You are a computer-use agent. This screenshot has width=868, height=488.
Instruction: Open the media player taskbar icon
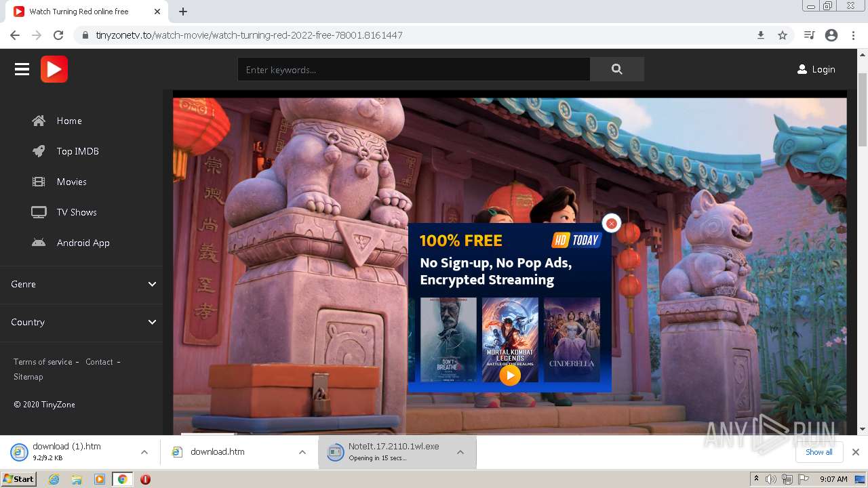pos(100,479)
